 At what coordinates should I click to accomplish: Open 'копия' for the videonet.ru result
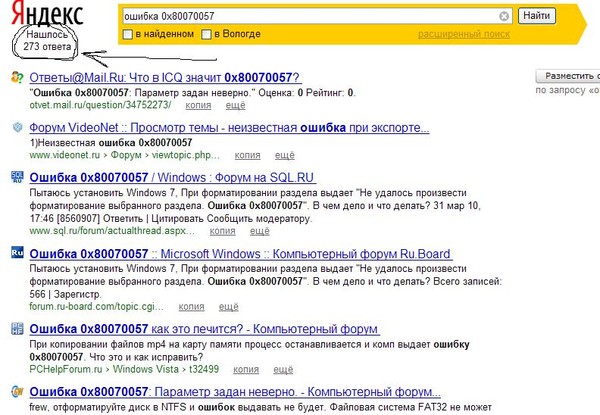247,155
